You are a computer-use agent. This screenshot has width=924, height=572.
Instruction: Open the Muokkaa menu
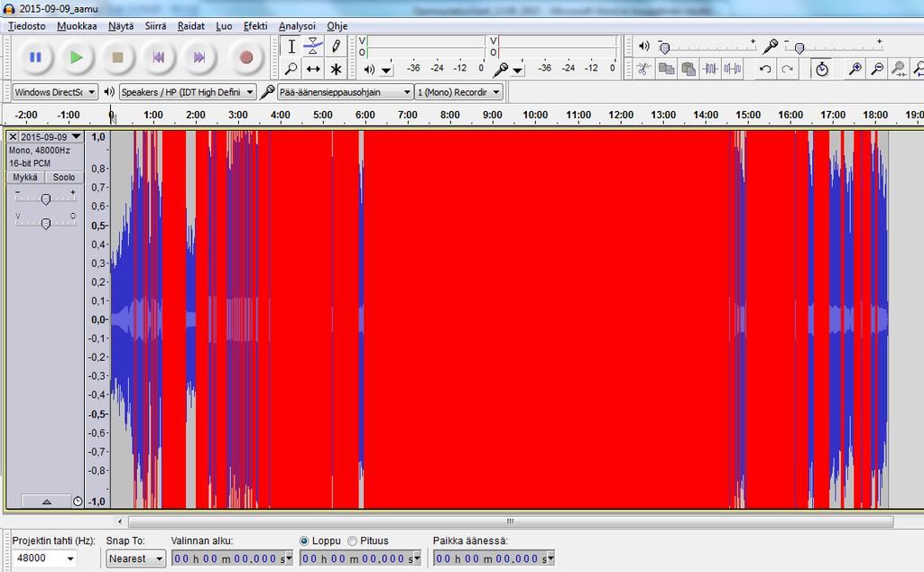click(x=77, y=26)
